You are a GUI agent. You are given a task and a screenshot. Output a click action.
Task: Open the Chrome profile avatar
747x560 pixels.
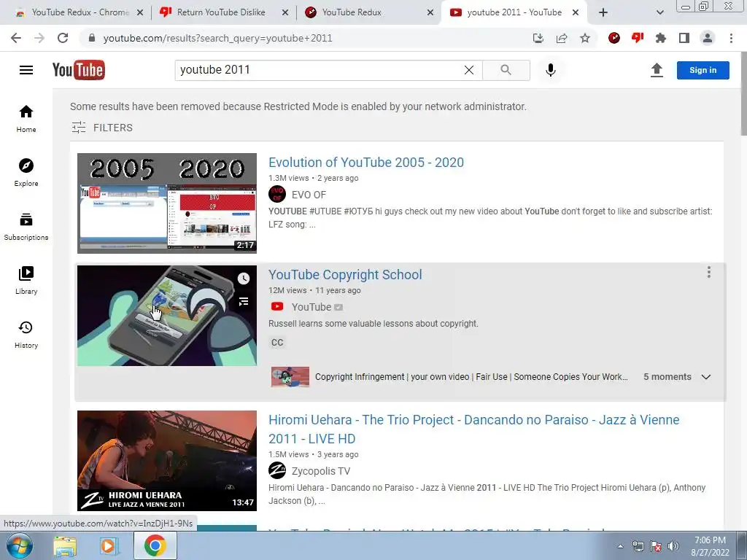708,38
